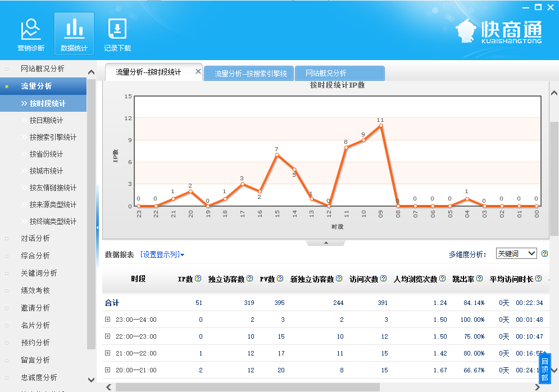Click the horizontal scrollbar below the table
This screenshot has width=559, height=392.
(247, 387)
